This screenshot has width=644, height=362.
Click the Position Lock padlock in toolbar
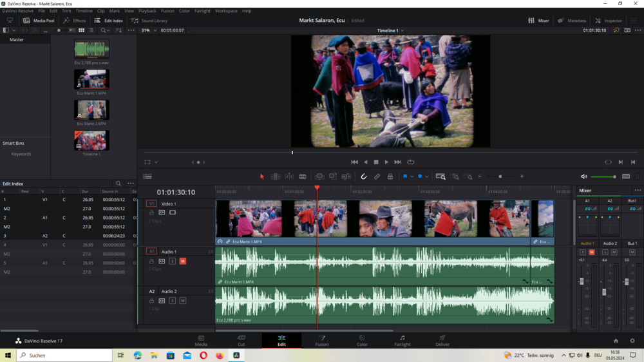pos(390,176)
